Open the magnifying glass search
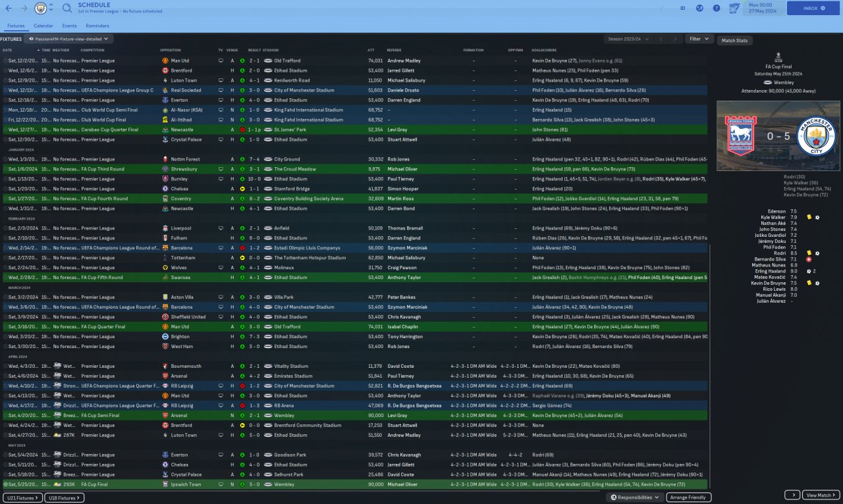 (x=67, y=9)
